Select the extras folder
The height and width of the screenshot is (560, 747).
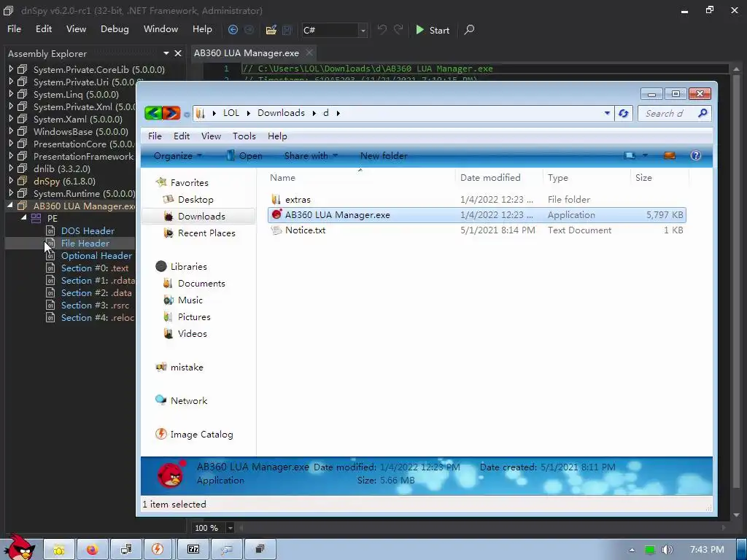(476, 200)
